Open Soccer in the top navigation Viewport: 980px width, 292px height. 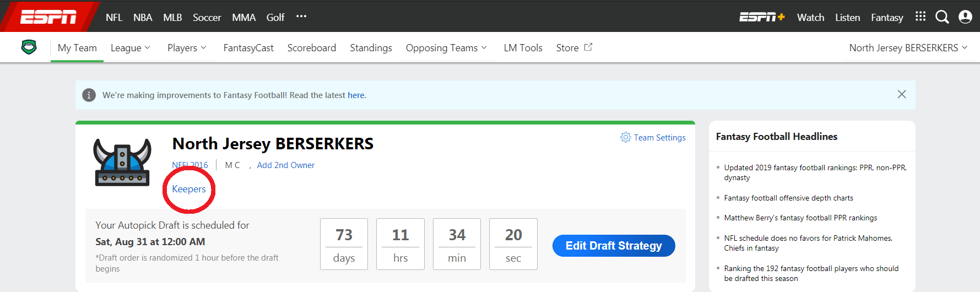(207, 18)
